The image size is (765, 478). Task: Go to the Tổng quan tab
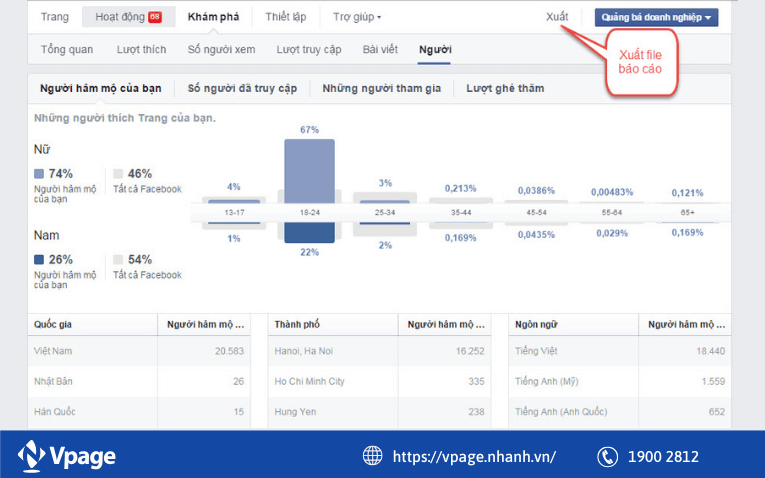tap(67, 49)
